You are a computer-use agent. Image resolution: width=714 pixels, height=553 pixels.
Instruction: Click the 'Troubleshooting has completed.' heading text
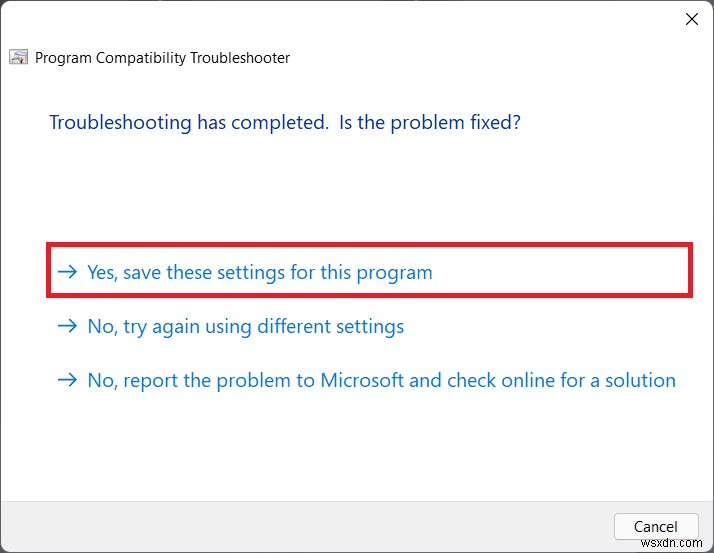pyautogui.click(x=189, y=123)
